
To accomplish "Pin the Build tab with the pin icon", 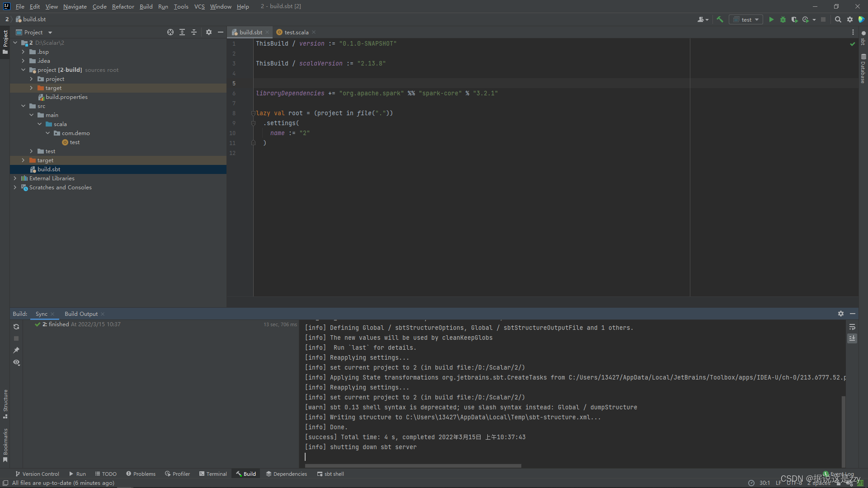I will (16, 350).
